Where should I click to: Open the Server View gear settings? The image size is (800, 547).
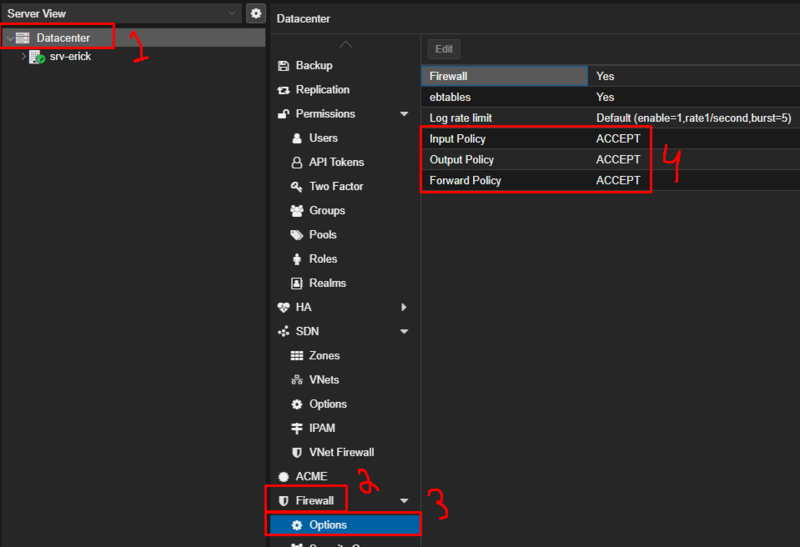coord(256,13)
